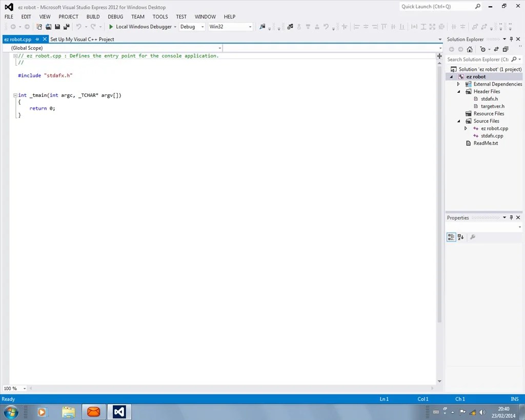Select targetver.h in Solution Explorer

493,106
